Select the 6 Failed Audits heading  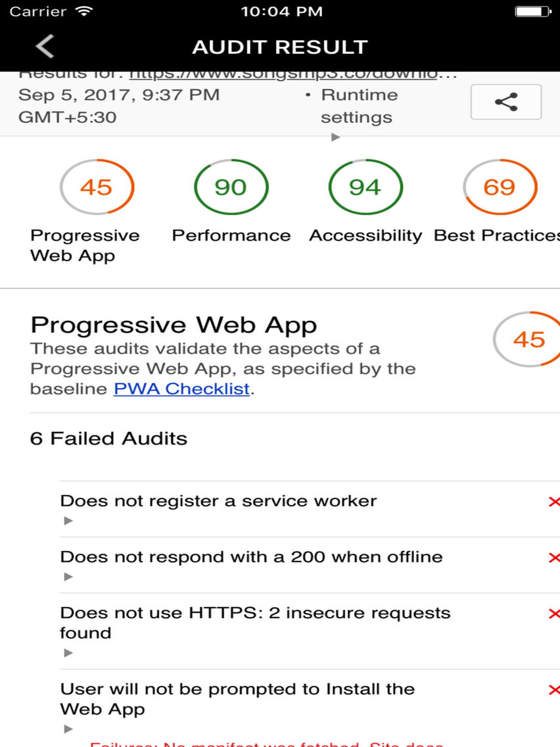pyautogui.click(x=108, y=438)
